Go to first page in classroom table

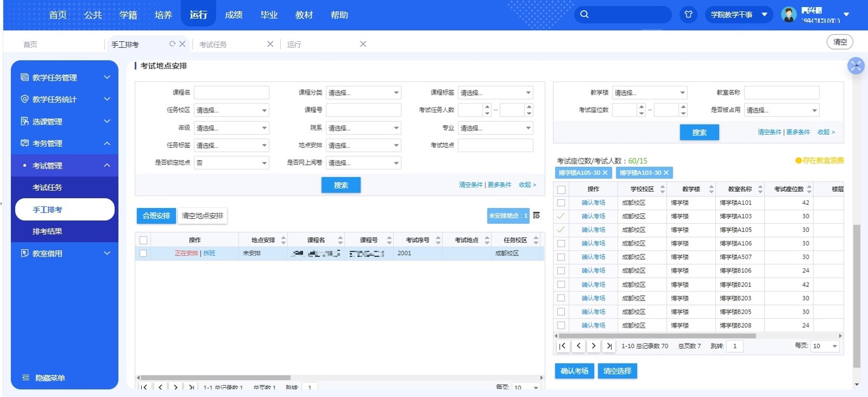(x=563, y=346)
